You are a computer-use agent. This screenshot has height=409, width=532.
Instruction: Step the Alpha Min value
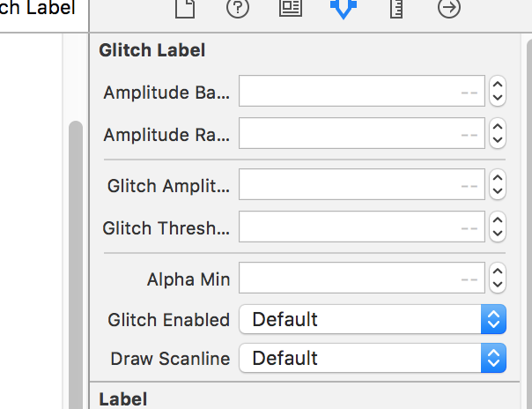point(498,278)
